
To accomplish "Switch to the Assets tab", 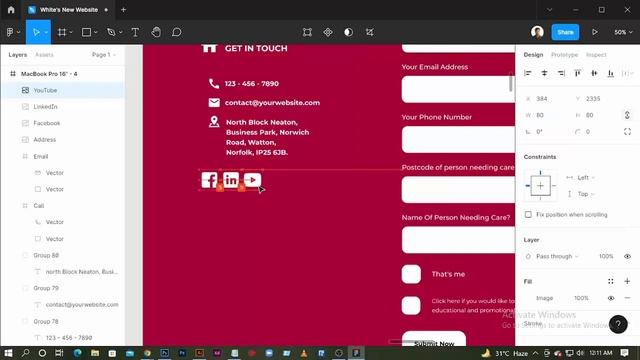I will pyautogui.click(x=44, y=55).
